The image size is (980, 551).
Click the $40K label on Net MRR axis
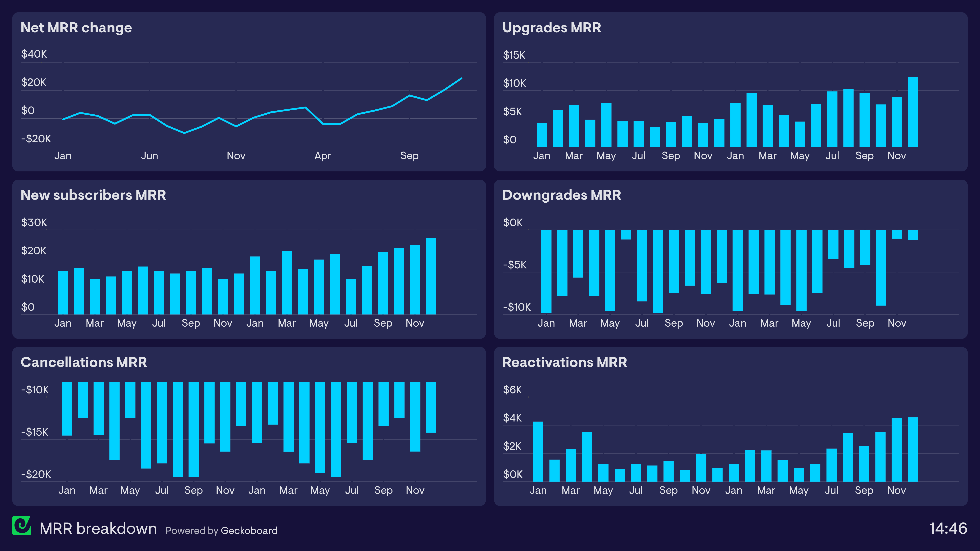(34, 54)
